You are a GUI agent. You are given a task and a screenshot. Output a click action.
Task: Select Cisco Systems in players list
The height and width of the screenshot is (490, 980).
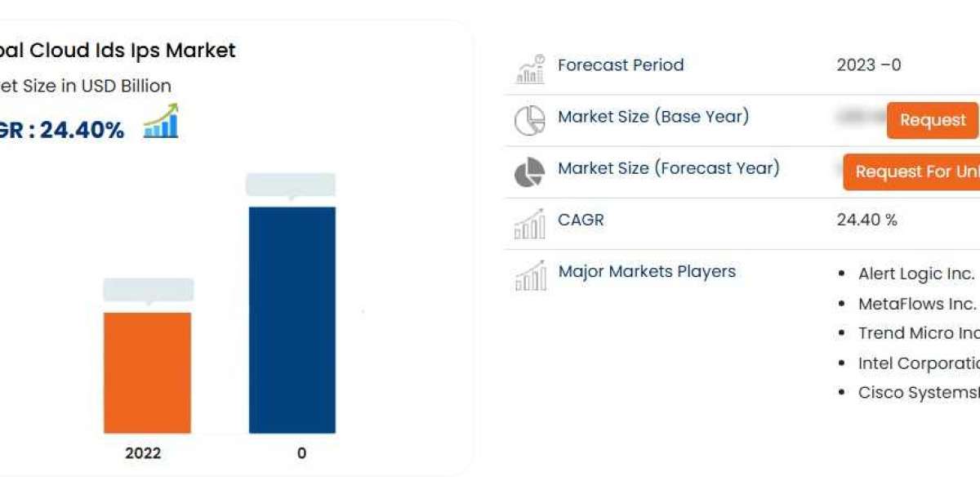[919, 393]
